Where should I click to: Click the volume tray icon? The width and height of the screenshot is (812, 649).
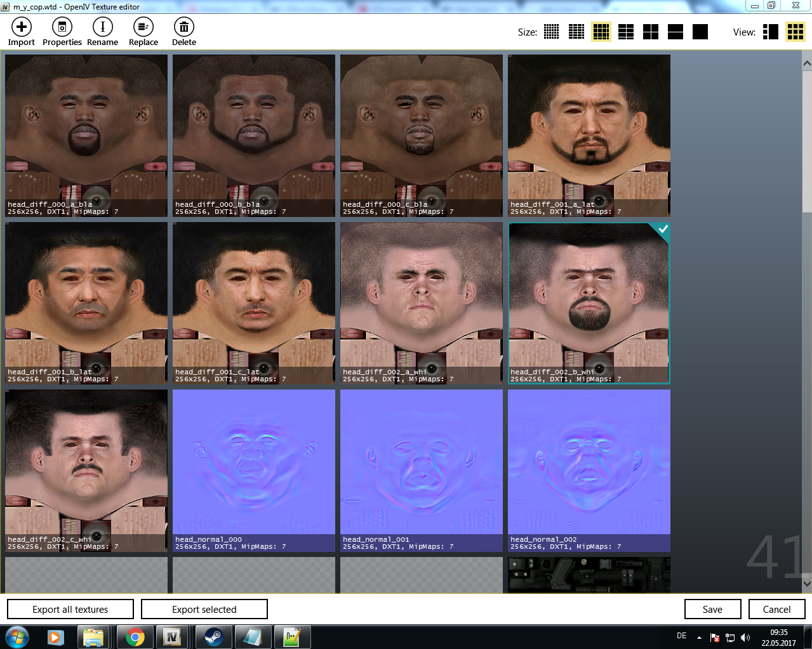click(x=745, y=638)
